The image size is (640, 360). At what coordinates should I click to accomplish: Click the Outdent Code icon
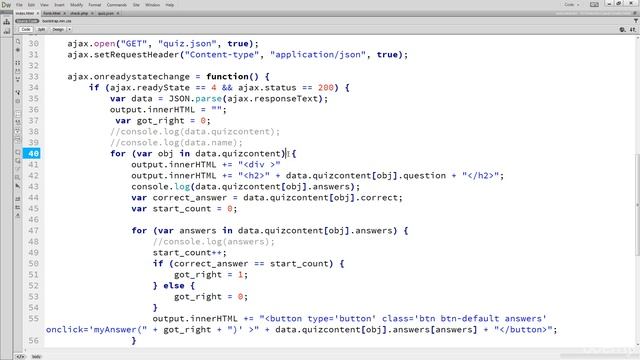[x=18, y=207]
